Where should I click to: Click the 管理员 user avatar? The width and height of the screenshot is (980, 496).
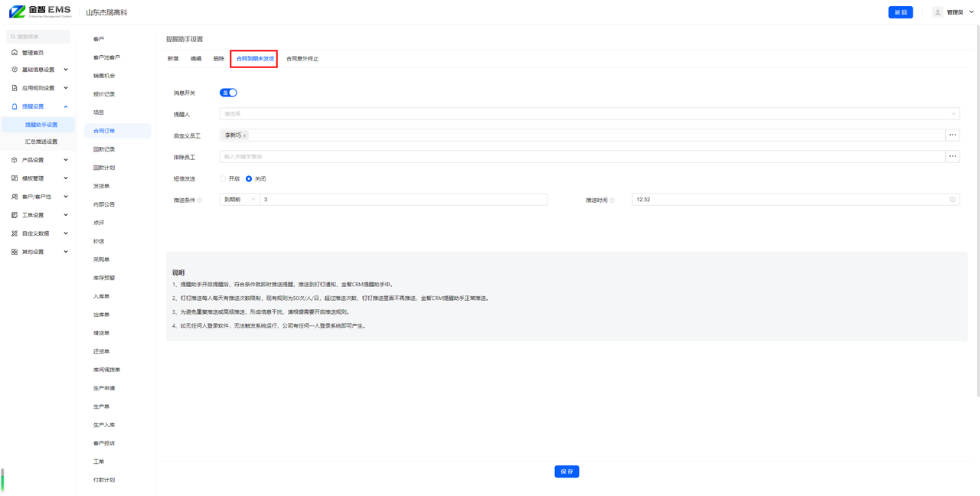click(x=938, y=12)
